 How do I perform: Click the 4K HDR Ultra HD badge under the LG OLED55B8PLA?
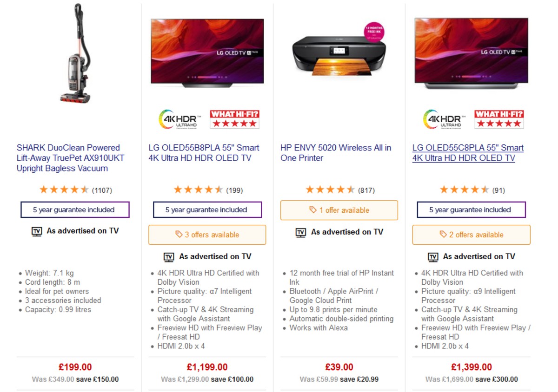pos(179,118)
